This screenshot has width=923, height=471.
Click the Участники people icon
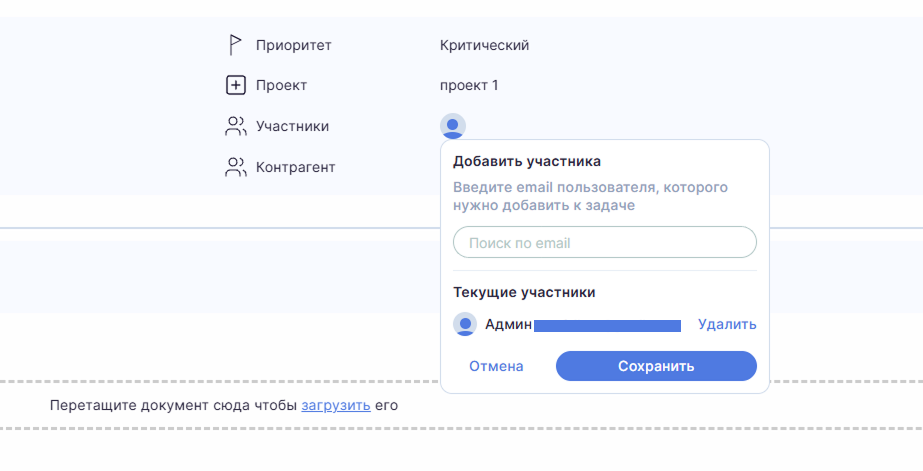pyautogui.click(x=235, y=126)
